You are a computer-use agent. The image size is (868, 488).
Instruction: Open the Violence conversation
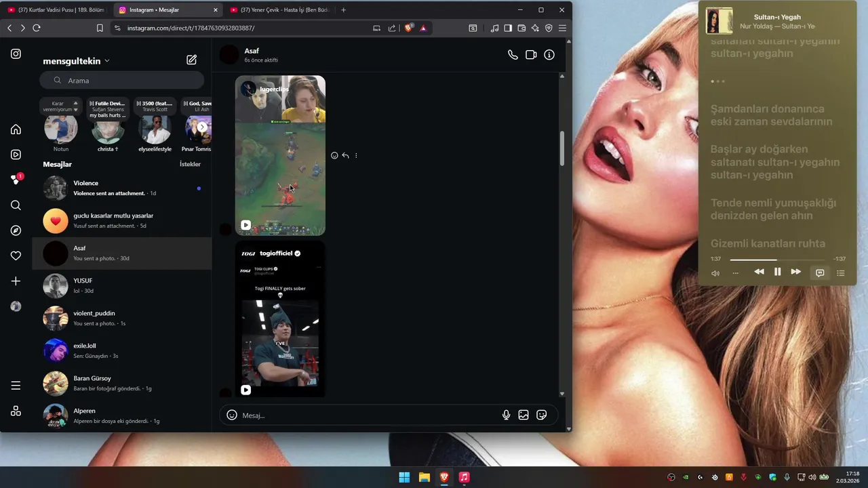122,188
